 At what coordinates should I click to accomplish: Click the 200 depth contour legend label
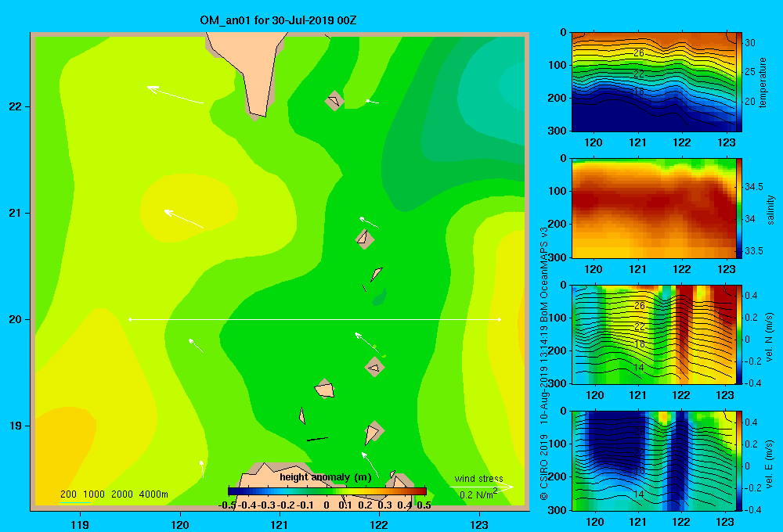68,494
